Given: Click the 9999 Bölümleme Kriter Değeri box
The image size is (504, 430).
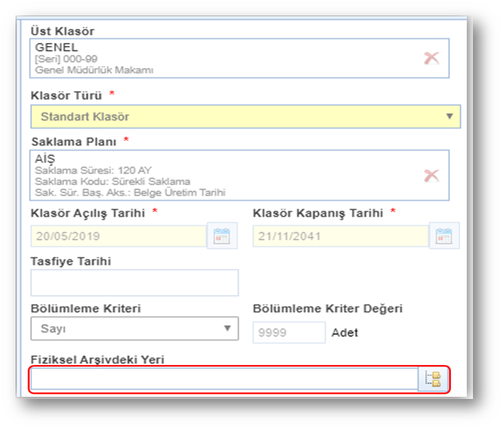Looking at the screenshot, I should pos(288,332).
